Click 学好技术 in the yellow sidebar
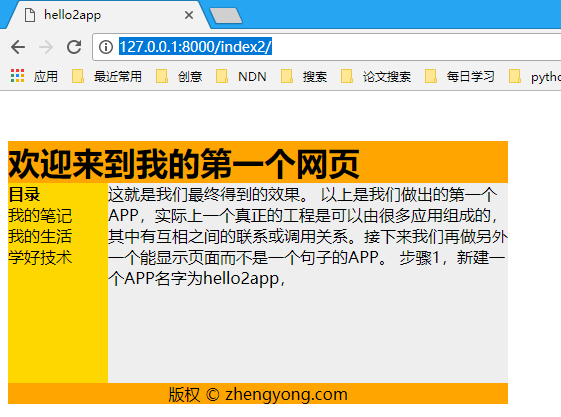The width and height of the screenshot is (561, 417). click(40, 257)
